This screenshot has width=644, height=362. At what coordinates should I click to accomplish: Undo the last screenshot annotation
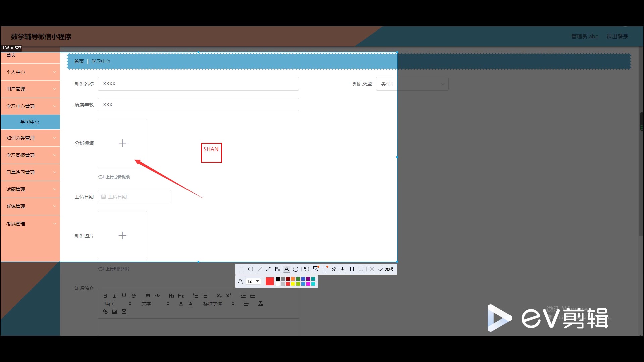click(306, 269)
